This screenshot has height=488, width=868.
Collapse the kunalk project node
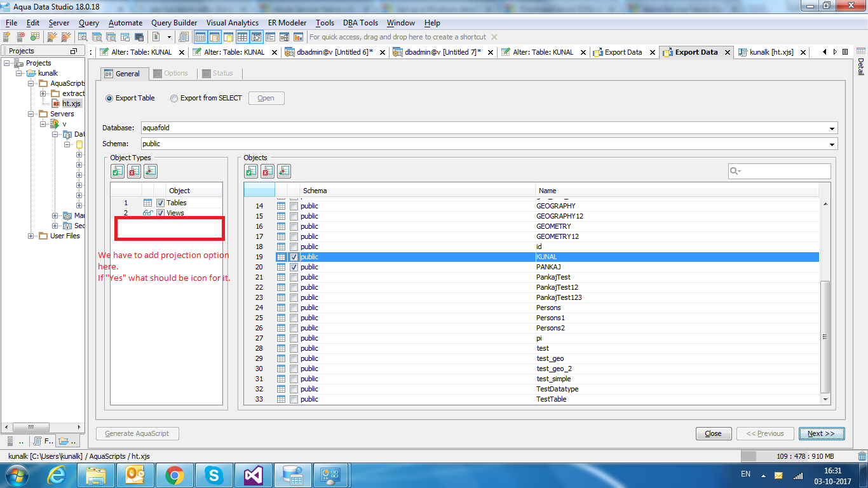tap(19, 73)
